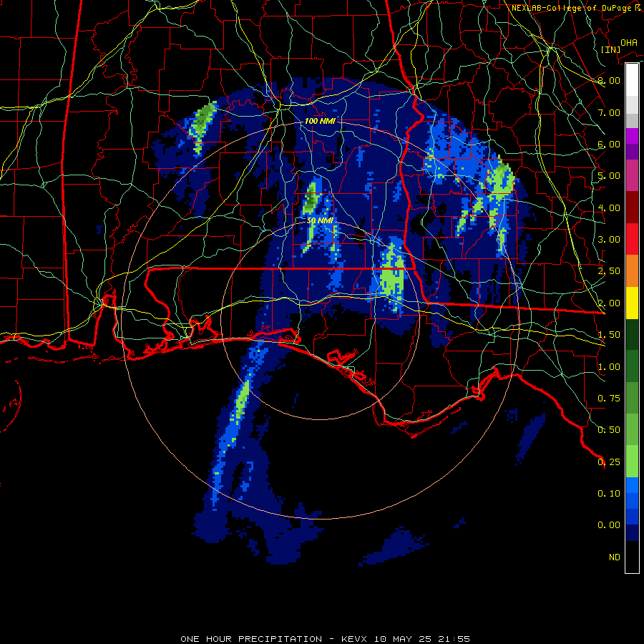Click the white swatch in color scale
The height and width of the screenshot is (644, 644).
click(x=632, y=79)
